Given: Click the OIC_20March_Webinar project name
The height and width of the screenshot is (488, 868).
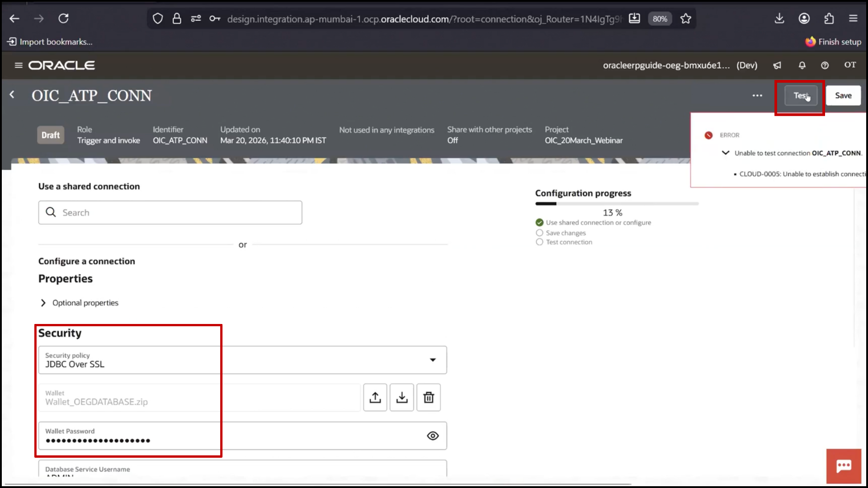Looking at the screenshot, I should [x=584, y=141].
